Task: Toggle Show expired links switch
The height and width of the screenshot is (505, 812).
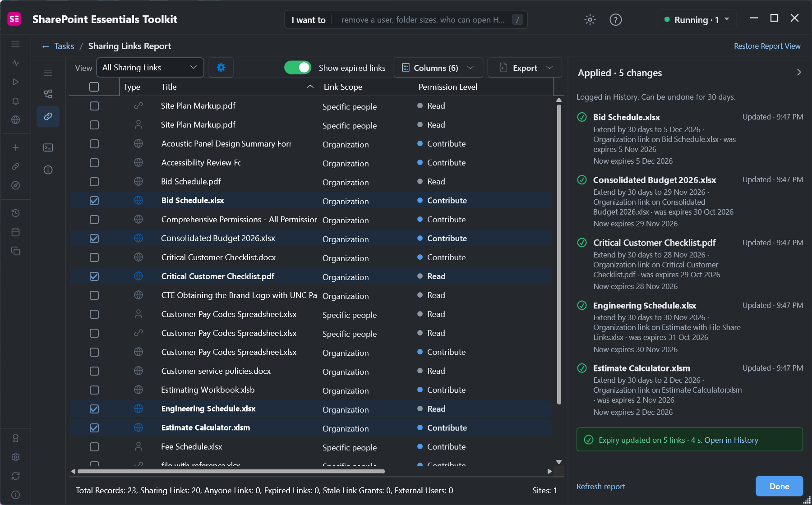Action: 298,67
